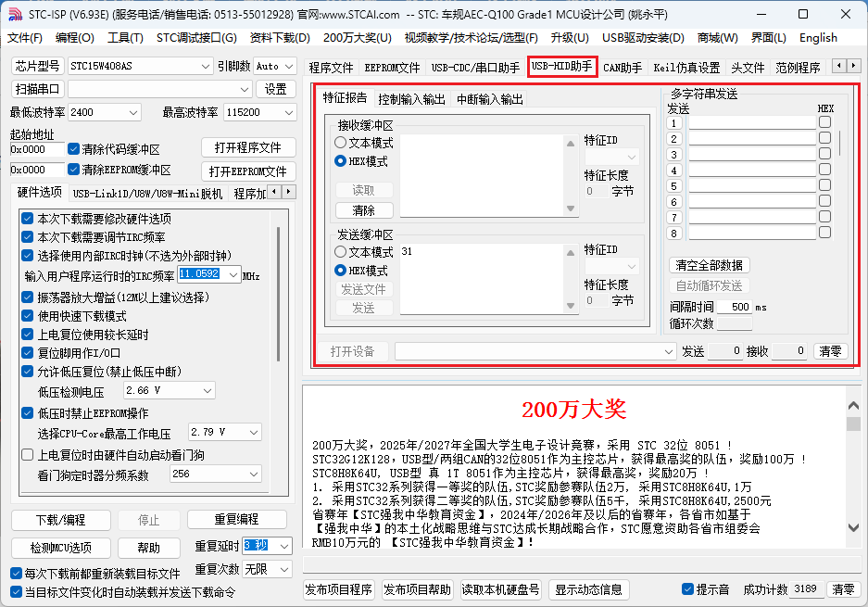The width and height of the screenshot is (868, 607).
Task: Switch to the CAN助手 tab
Action: [623, 68]
